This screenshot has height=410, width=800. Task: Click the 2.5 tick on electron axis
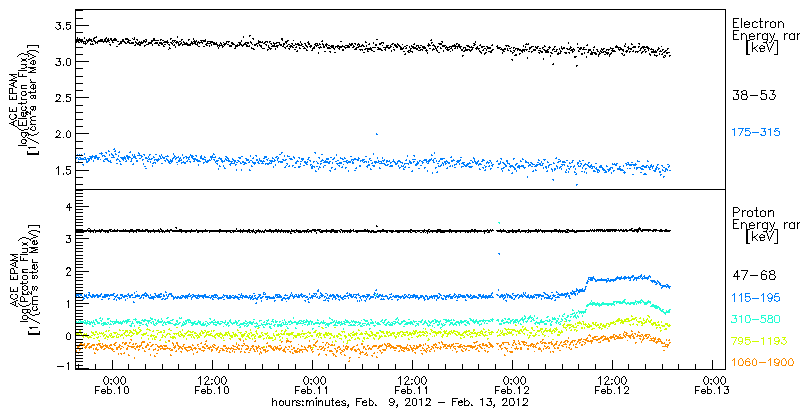tap(62, 98)
